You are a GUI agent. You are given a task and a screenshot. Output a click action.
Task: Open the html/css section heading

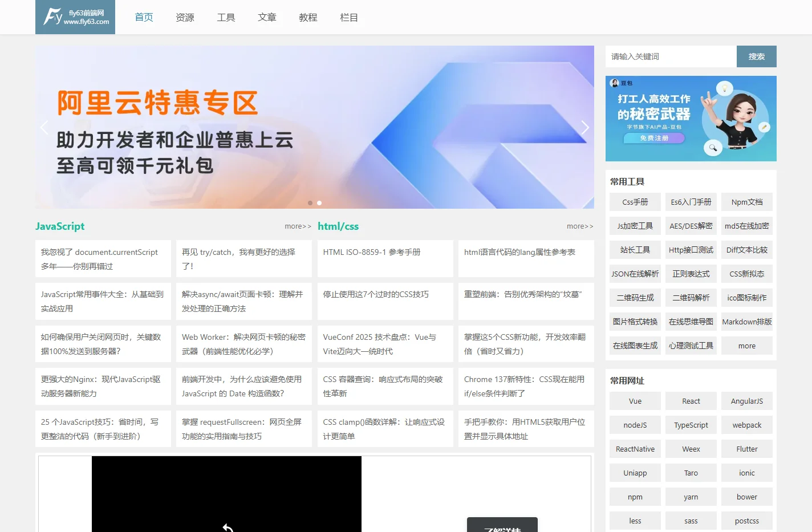pos(338,226)
